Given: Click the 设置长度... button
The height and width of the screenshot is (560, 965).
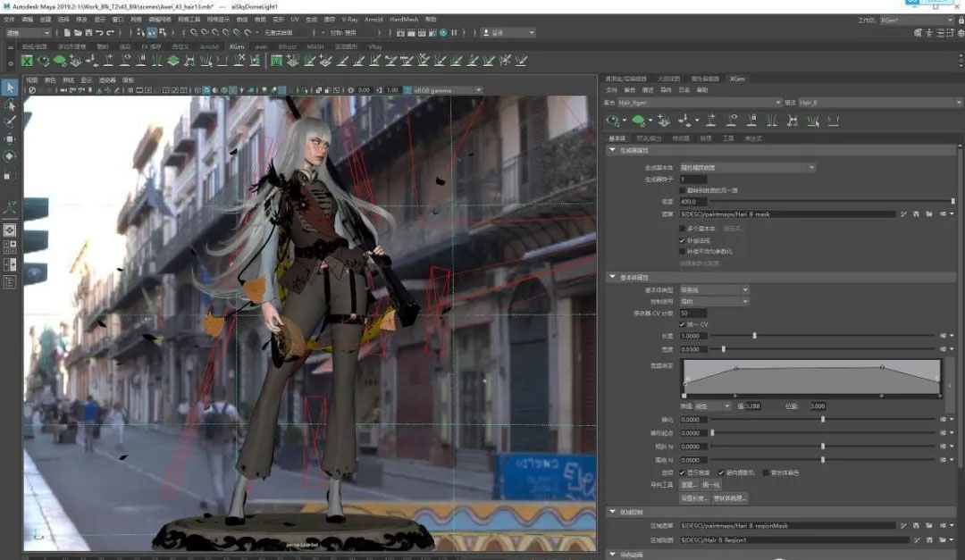Looking at the screenshot, I should [x=694, y=497].
